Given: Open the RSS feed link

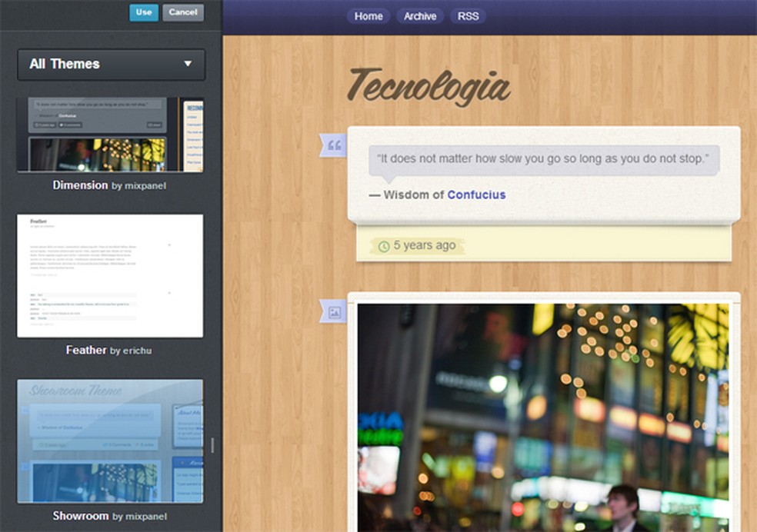Looking at the screenshot, I should tap(468, 16).
